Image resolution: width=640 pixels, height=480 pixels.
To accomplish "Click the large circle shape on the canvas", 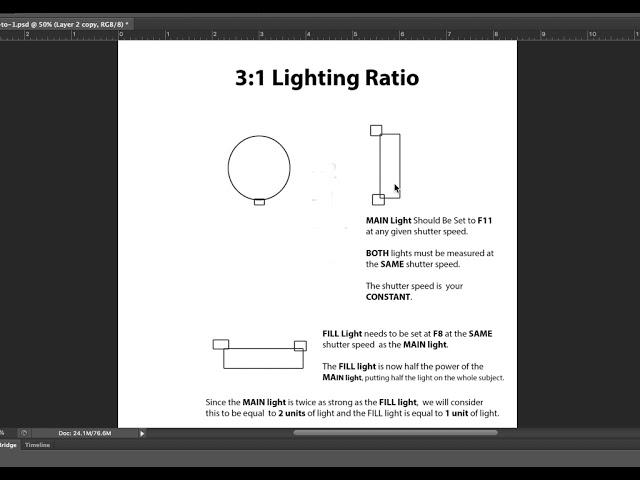I will [259, 167].
